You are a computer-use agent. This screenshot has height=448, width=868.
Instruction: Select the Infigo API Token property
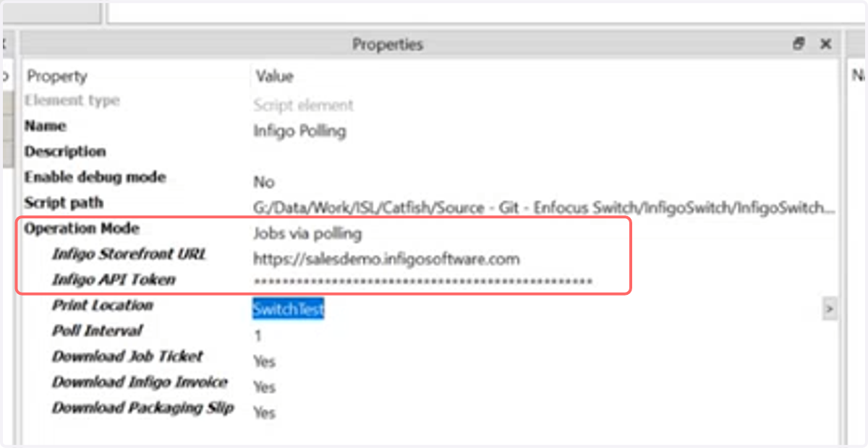(x=113, y=280)
